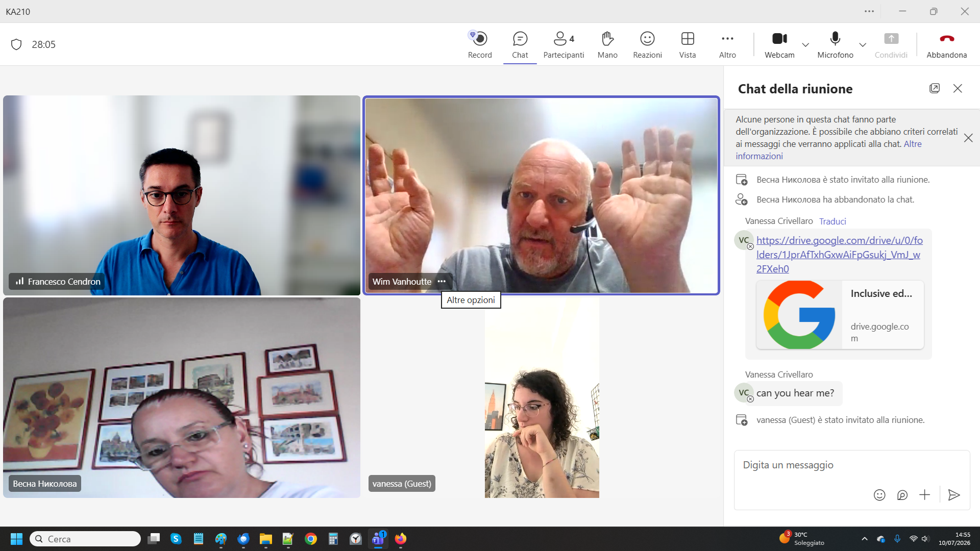Toggle the Webcam on or off

tap(779, 44)
